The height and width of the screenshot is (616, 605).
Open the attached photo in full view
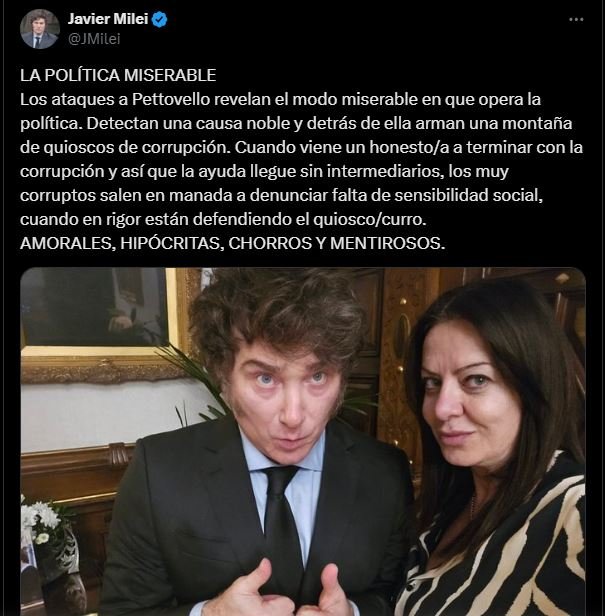[x=303, y=442]
